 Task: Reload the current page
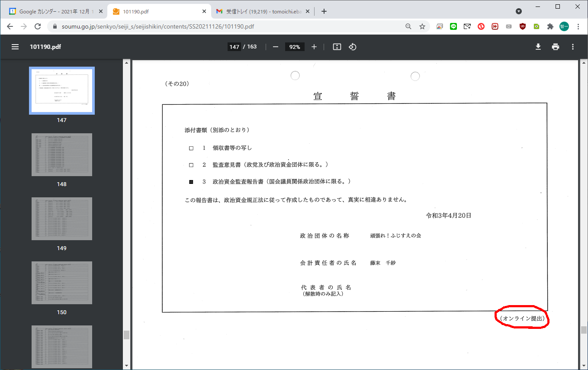point(38,26)
